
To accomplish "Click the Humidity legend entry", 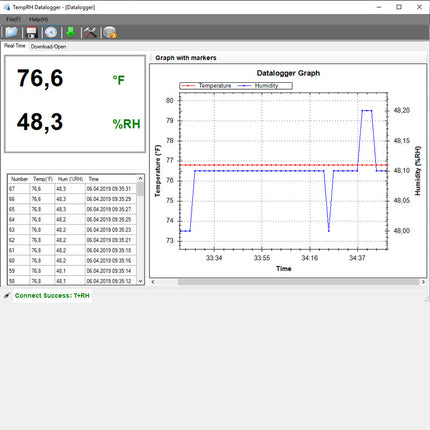I will [258, 86].
